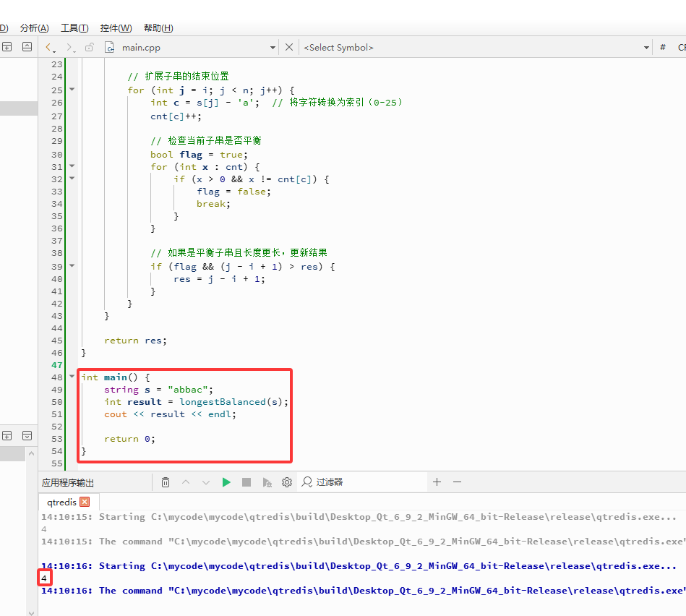Click the main.cpp file icon
686x616 pixels.
[x=109, y=47]
